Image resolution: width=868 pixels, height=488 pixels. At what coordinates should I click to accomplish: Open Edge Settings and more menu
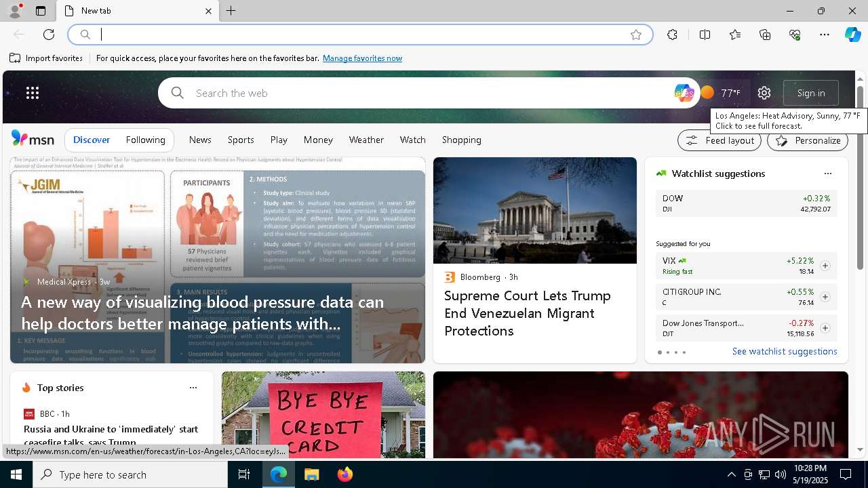[x=825, y=35]
